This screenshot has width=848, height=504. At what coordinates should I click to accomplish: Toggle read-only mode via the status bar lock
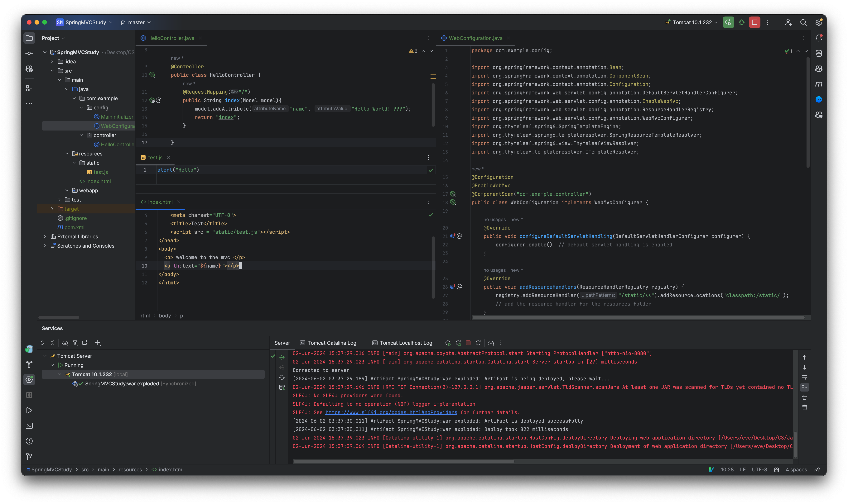(817, 469)
